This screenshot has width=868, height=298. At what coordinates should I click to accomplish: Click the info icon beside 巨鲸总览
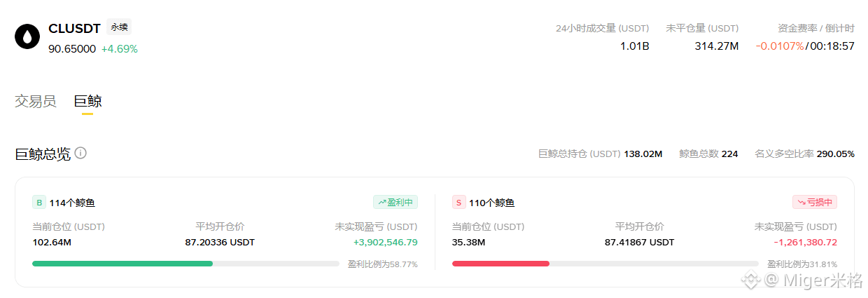tap(80, 153)
